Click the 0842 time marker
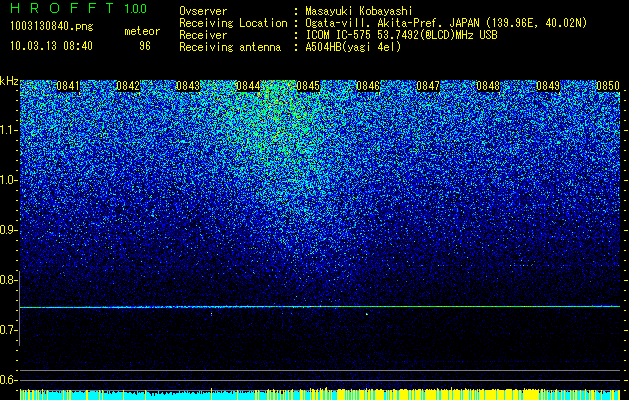Image resolution: width=629 pixels, height=400 pixels. click(x=128, y=86)
